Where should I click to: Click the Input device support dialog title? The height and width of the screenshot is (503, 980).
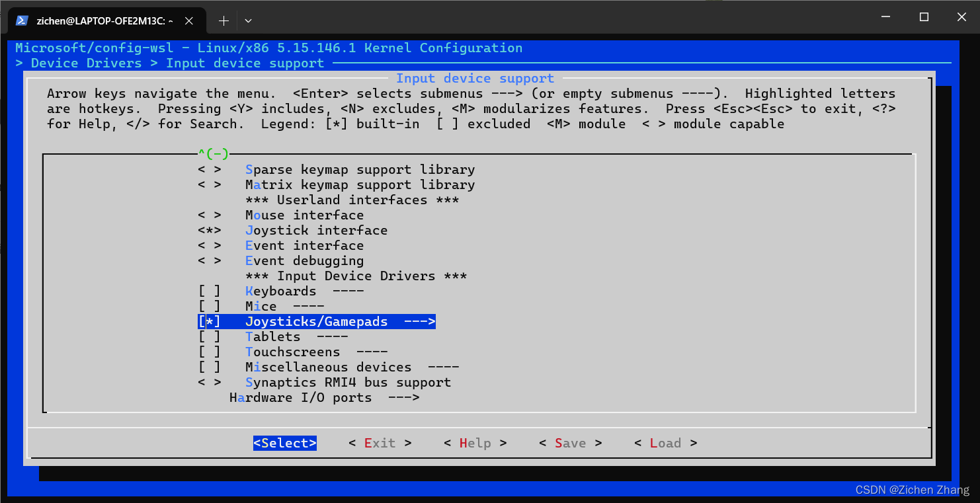point(475,79)
